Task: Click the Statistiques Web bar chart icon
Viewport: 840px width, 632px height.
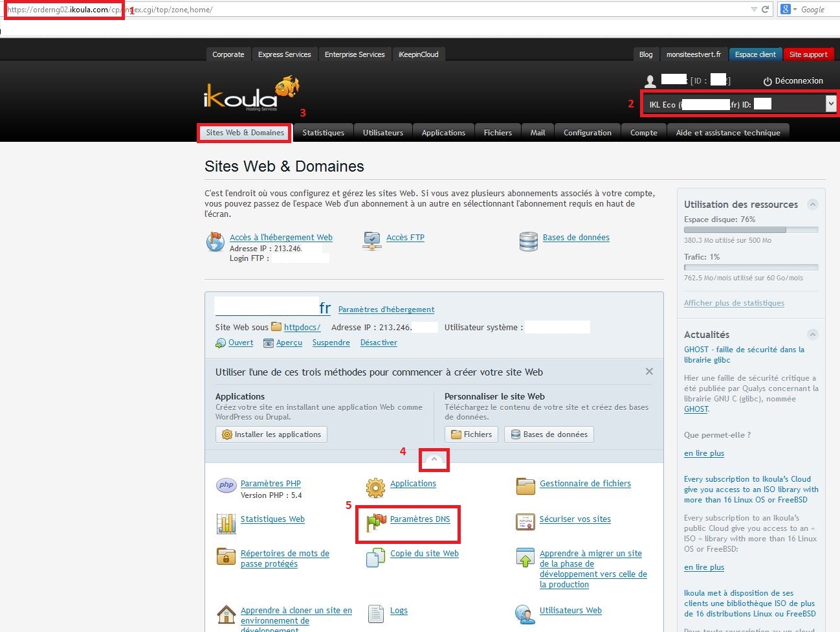Action: pos(226,521)
